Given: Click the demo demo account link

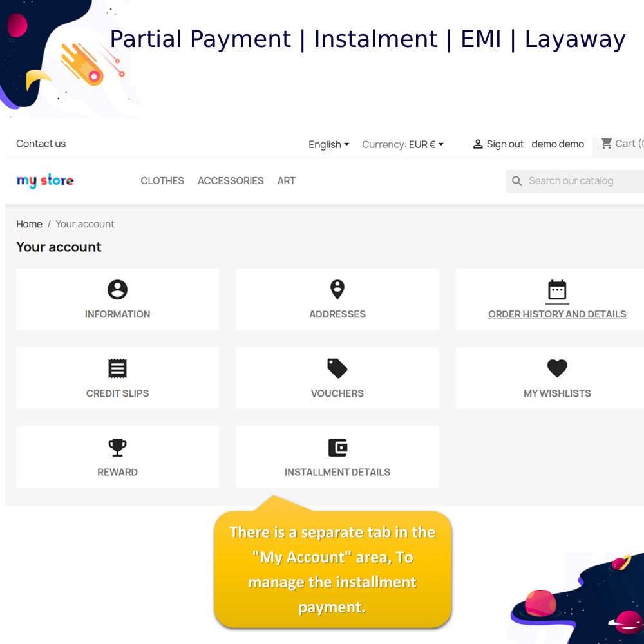Looking at the screenshot, I should coord(557,144).
